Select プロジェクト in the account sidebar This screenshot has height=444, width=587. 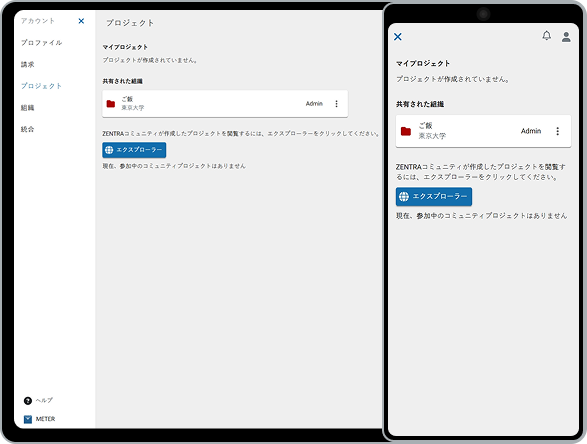coord(42,86)
